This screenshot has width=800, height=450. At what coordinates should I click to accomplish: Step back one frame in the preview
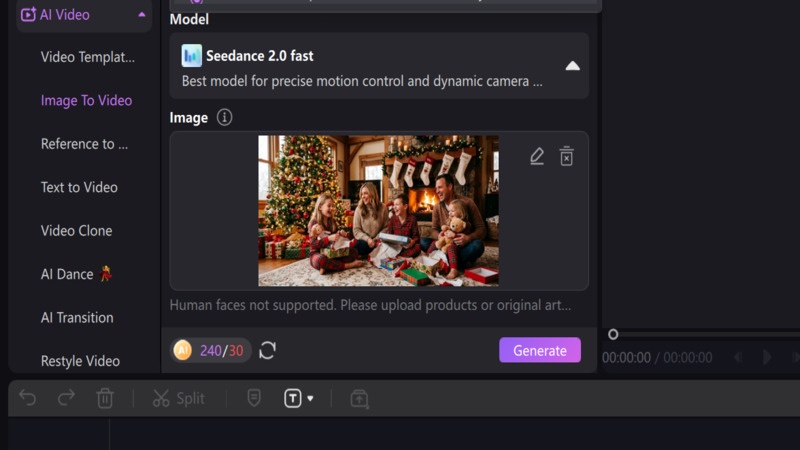coord(738,357)
